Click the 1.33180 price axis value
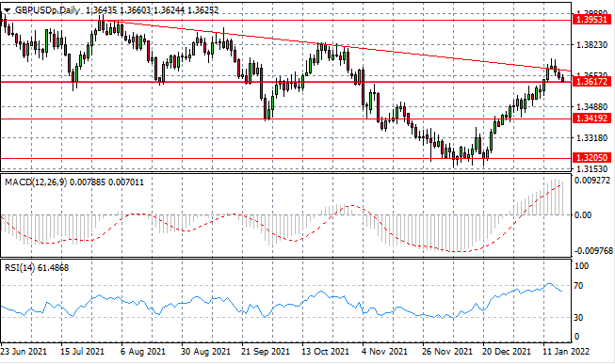This screenshot has height=364, width=615. click(x=591, y=138)
